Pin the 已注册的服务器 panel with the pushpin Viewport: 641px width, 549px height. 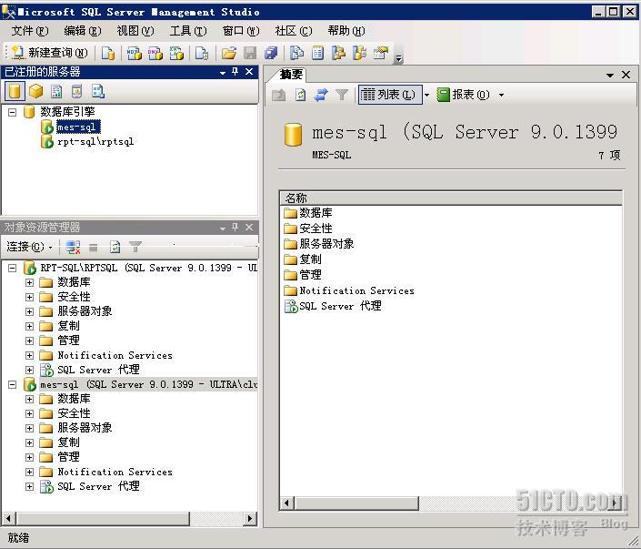tap(235, 72)
